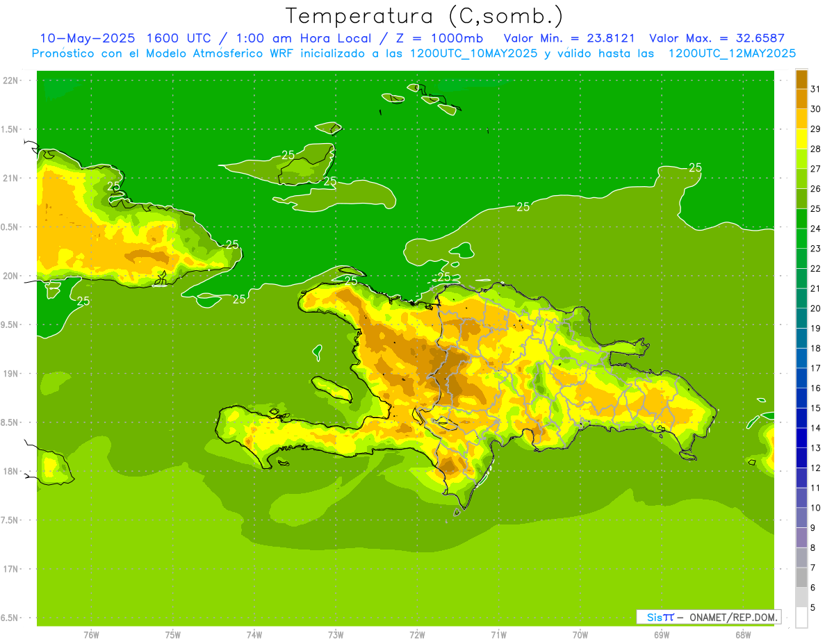
Task: Click the 20N latitude axis label
Action: 11,276
